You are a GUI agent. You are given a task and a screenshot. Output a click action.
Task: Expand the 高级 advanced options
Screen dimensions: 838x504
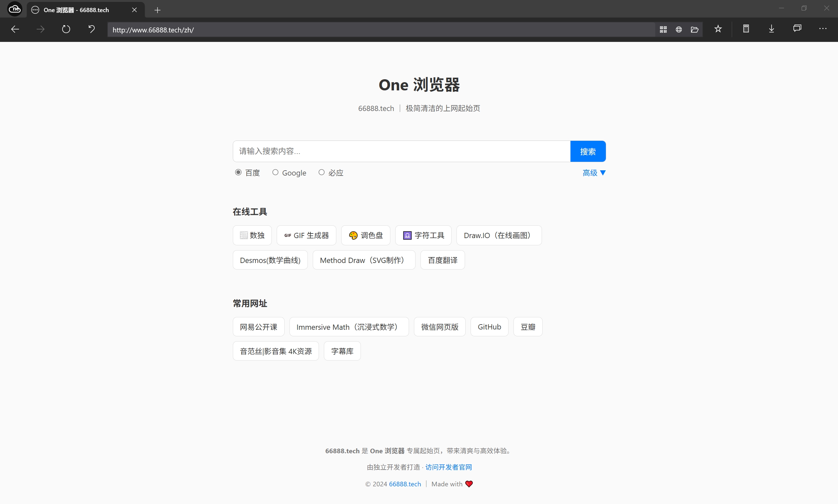coord(594,173)
